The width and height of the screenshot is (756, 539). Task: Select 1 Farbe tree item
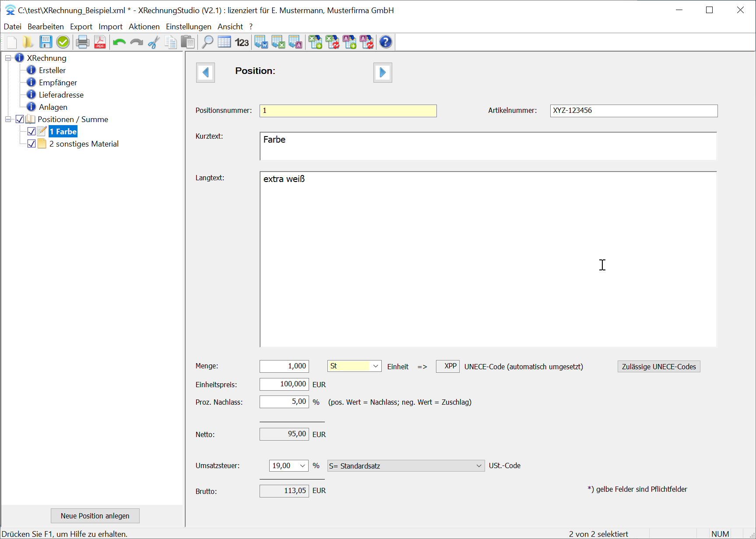(x=63, y=131)
